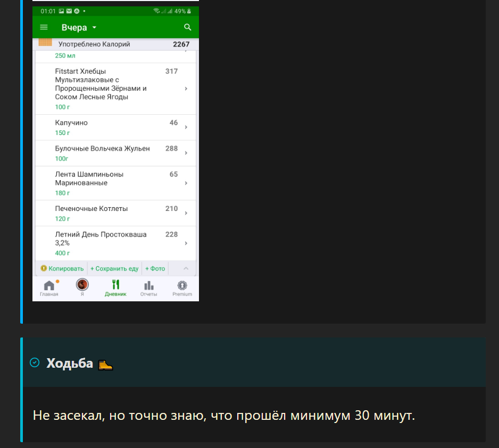Open Fitstart Хлебцы food entry
The height and width of the screenshot is (448, 499).
coord(115,89)
